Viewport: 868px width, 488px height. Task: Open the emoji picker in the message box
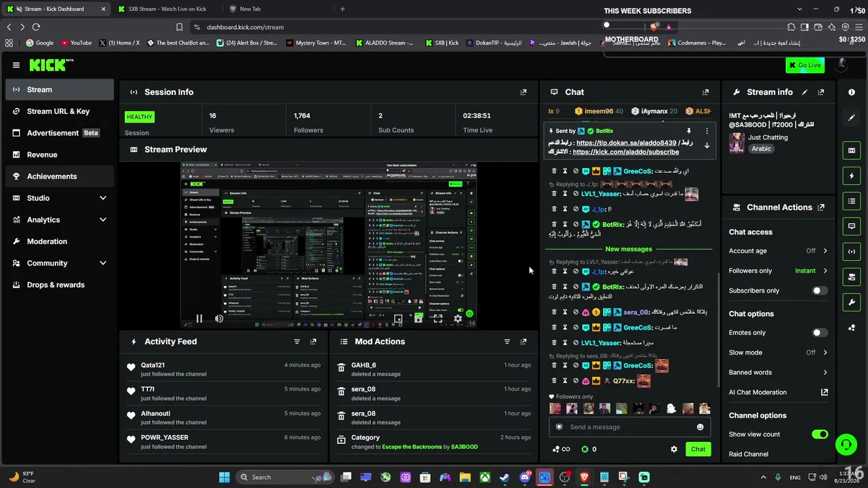[x=701, y=427]
